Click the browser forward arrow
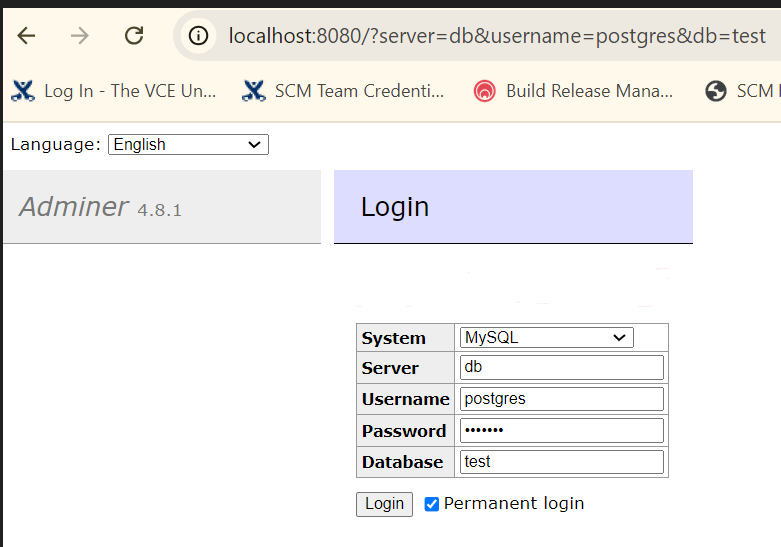 pyautogui.click(x=80, y=36)
